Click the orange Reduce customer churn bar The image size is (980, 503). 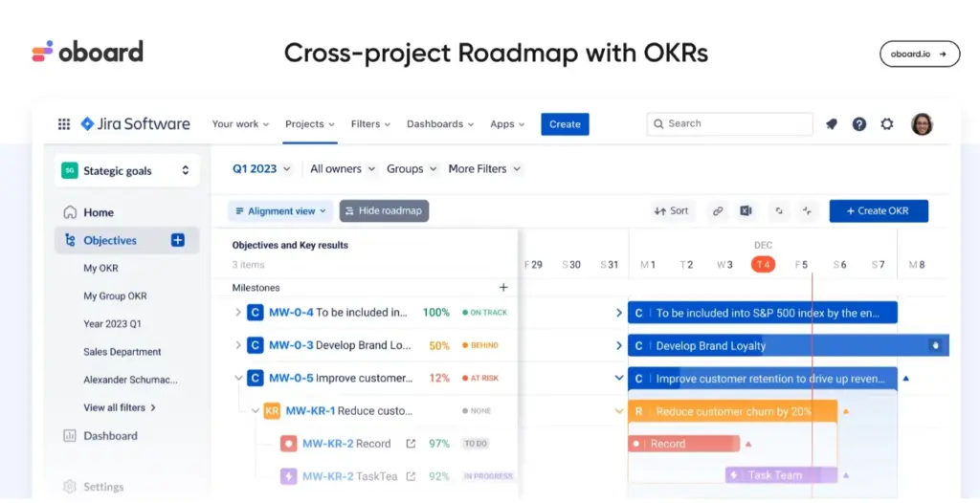tap(732, 411)
